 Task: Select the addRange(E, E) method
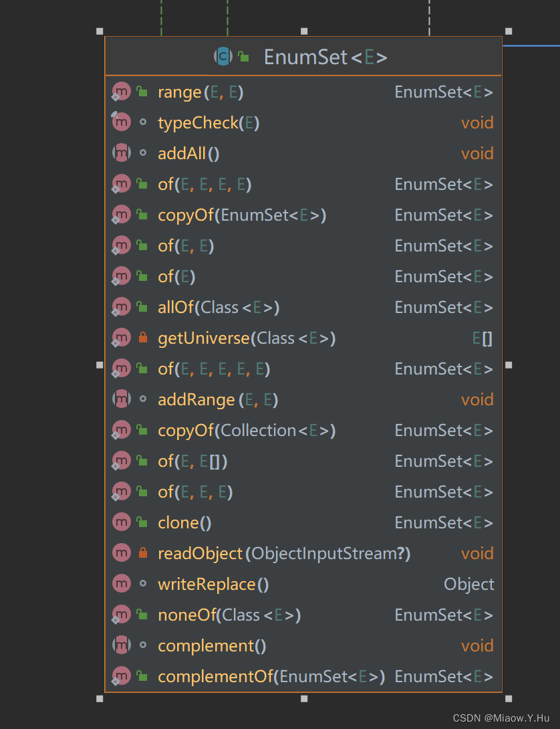[x=218, y=401]
